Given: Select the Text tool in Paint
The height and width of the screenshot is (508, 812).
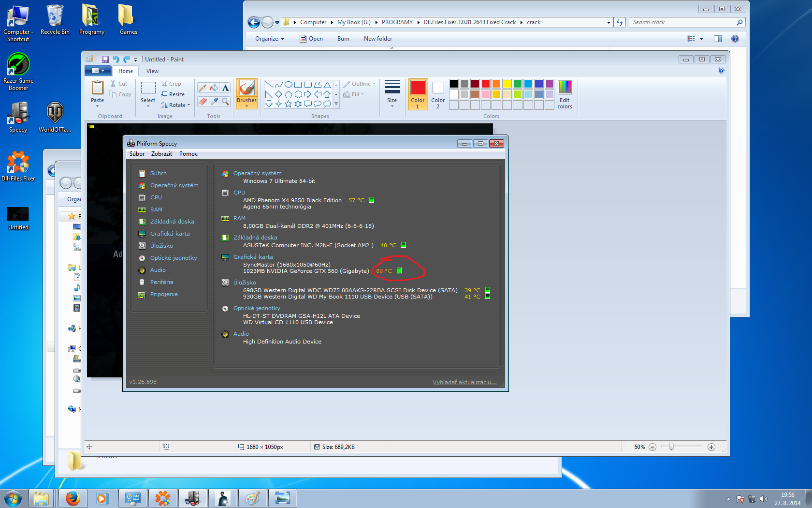Looking at the screenshot, I should pyautogui.click(x=226, y=88).
